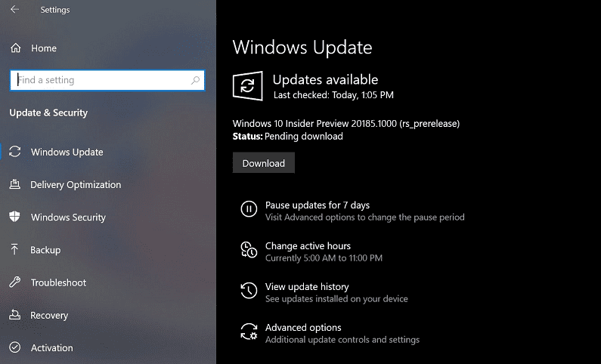Click the Windows Update page heading
Screen dimensions: 601x364
tap(302, 48)
